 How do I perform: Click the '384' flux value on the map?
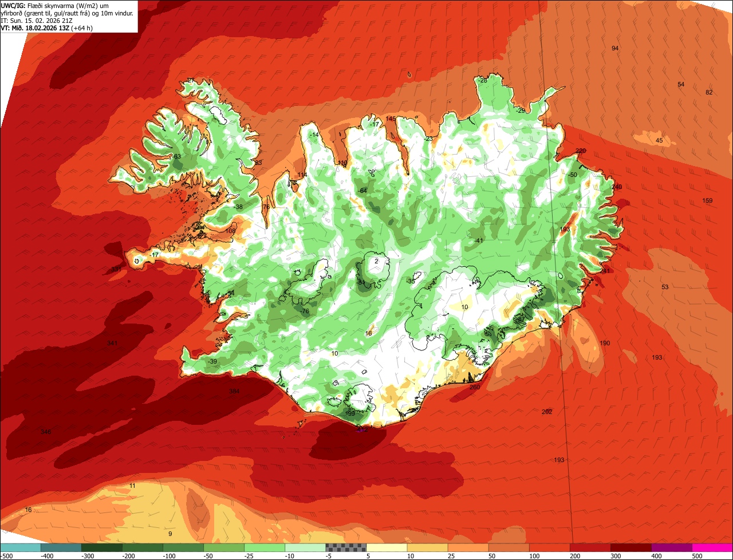pos(234,391)
